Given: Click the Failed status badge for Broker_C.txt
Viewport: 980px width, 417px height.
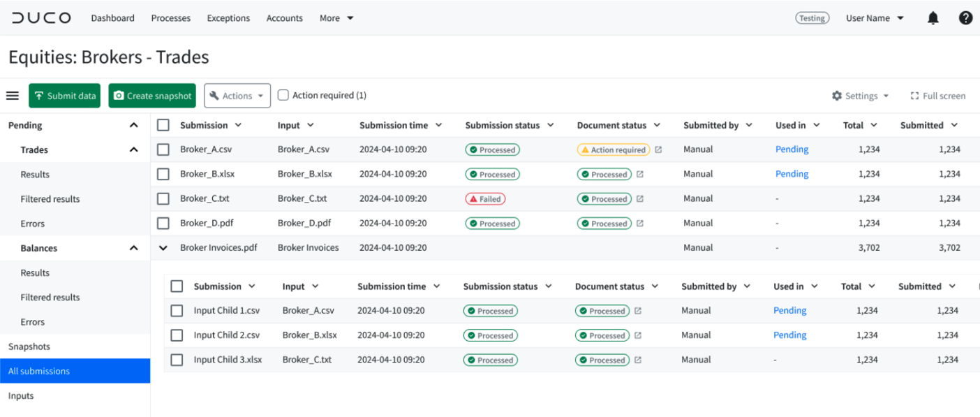Looking at the screenshot, I should pyautogui.click(x=485, y=199).
